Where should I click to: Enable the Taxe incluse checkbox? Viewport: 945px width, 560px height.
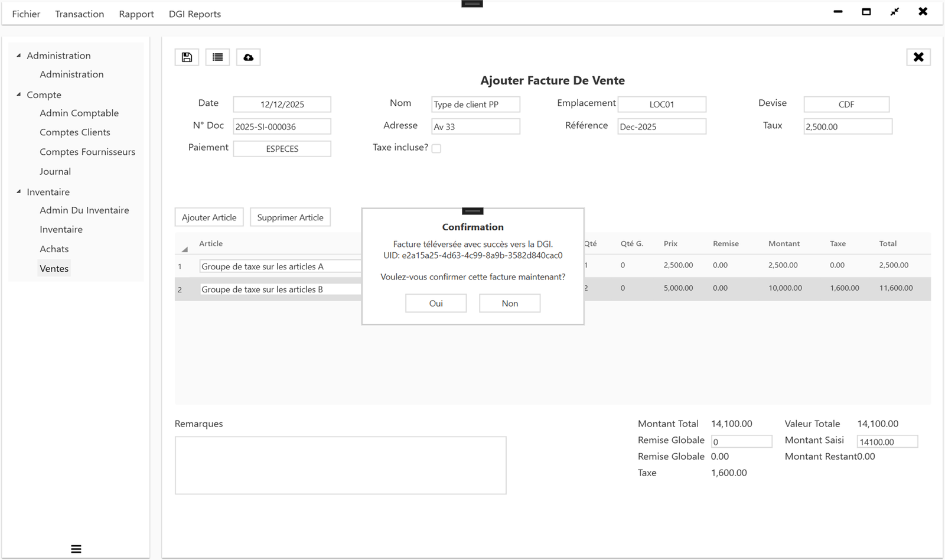[436, 148]
